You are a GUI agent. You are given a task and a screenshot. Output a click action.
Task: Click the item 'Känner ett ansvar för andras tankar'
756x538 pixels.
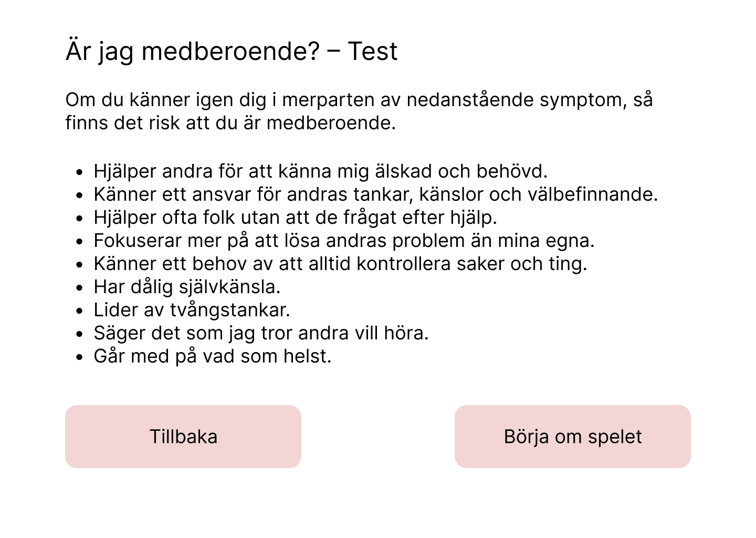[375, 194]
